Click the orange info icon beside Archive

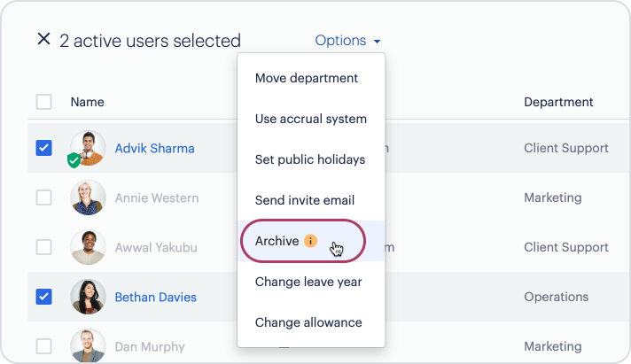[310, 241]
